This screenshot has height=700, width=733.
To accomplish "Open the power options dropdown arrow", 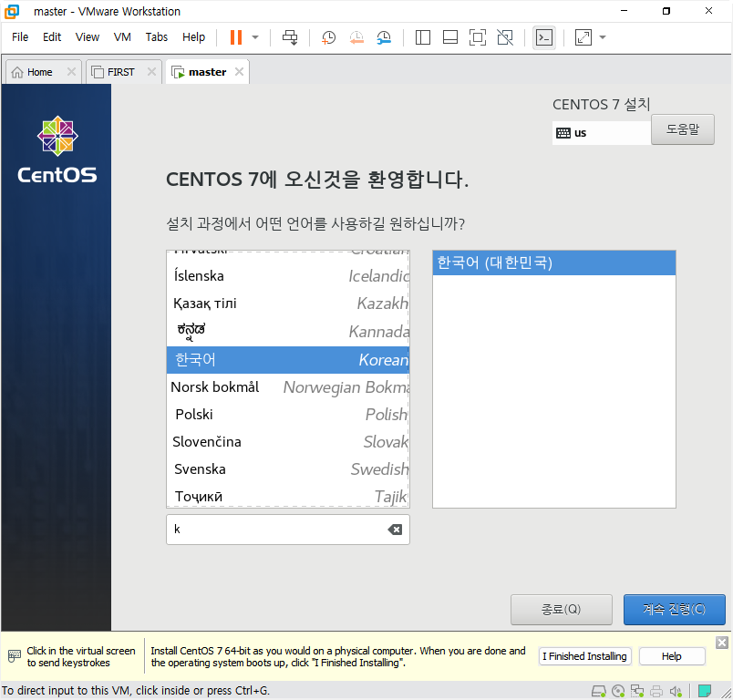I will tap(255, 37).
